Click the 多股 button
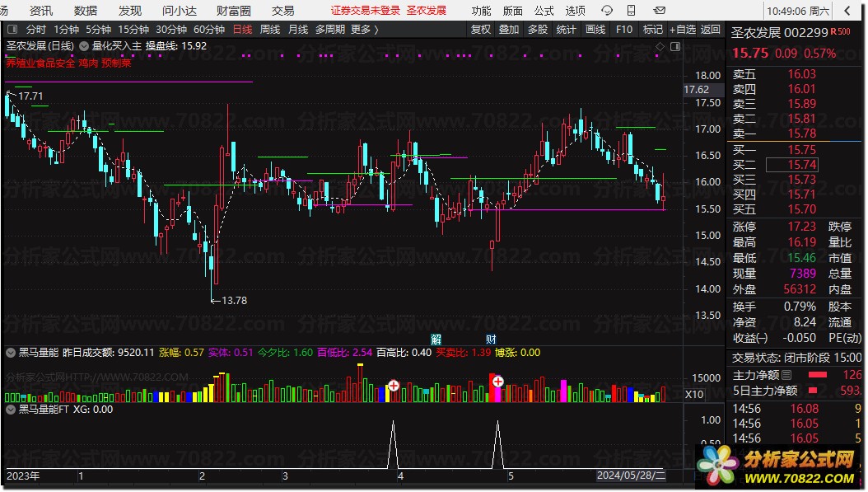Image resolution: width=868 pixels, height=492 pixels. pos(537,30)
